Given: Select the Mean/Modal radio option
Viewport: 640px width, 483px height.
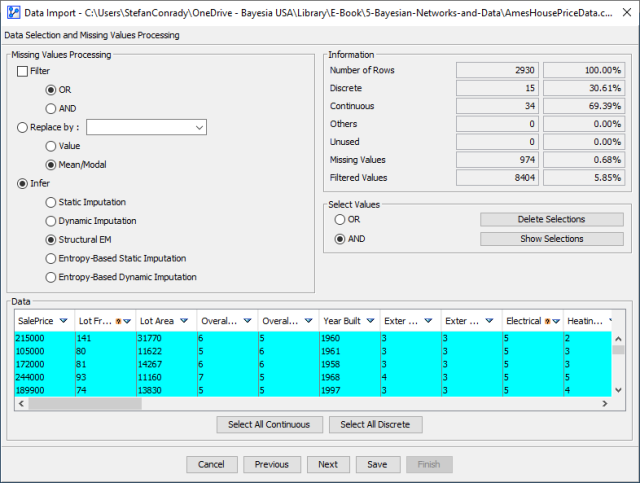Looking at the screenshot, I should 51,165.
